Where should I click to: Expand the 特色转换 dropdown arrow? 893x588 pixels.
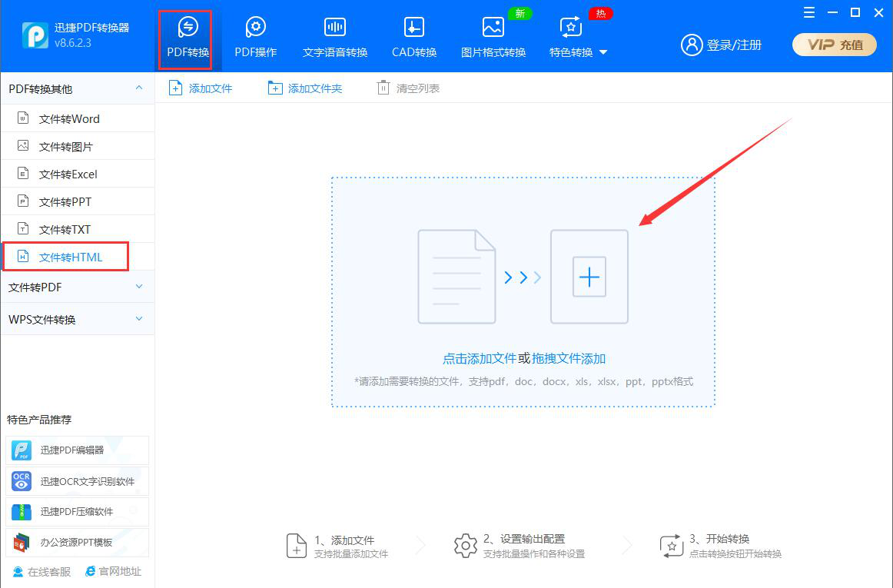pos(604,52)
